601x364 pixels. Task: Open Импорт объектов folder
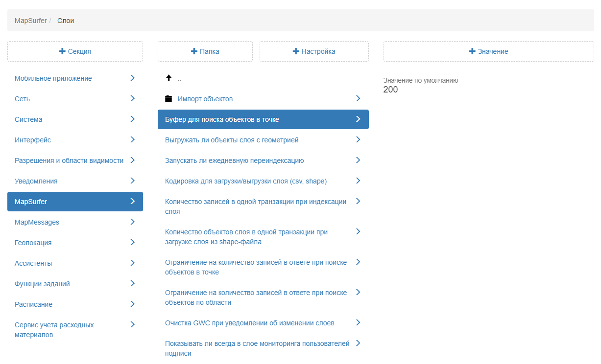pyautogui.click(x=263, y=99)
